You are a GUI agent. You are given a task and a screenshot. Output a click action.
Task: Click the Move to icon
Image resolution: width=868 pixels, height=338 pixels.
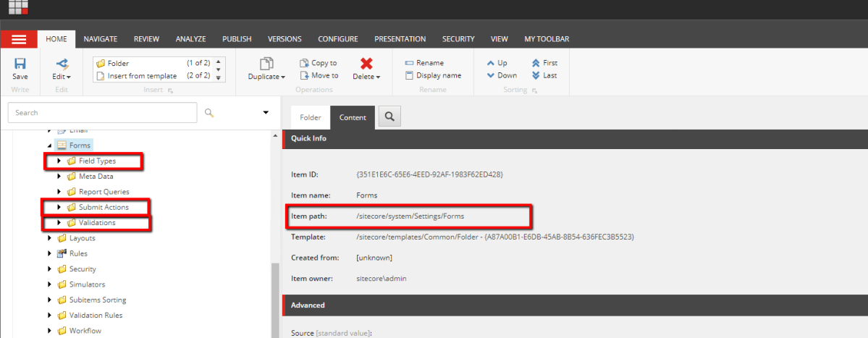(305, 75)
